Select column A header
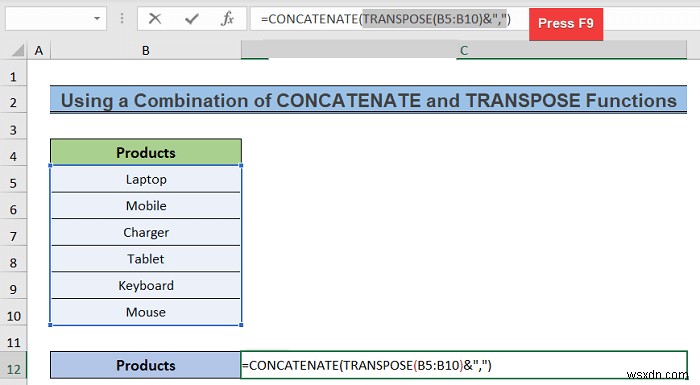This screenshot has width=700, height=385. coord(39,50)
